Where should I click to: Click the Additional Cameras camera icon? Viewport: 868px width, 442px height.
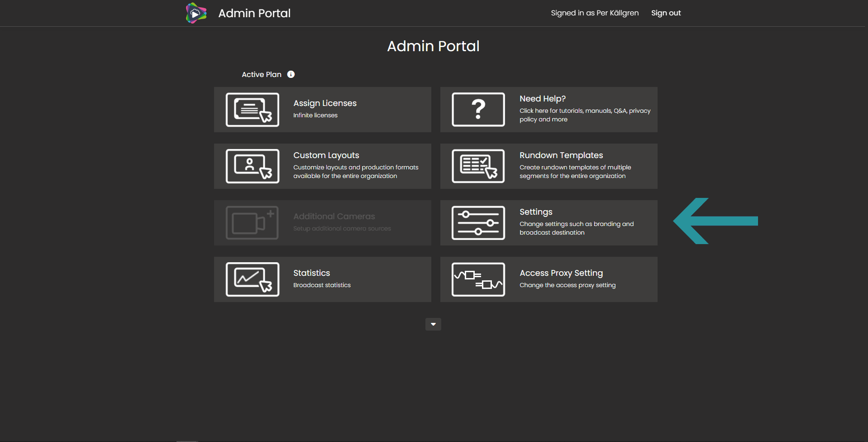tap(253, 223)
